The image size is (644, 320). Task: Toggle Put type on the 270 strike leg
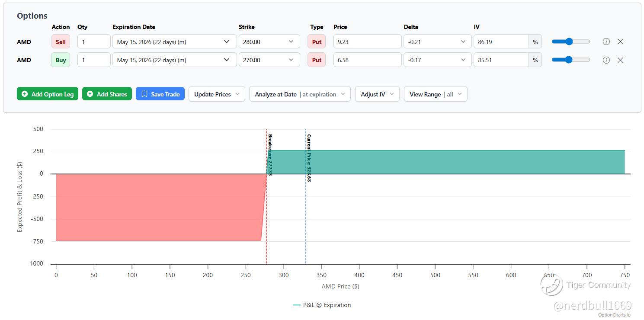pos(317,60)
